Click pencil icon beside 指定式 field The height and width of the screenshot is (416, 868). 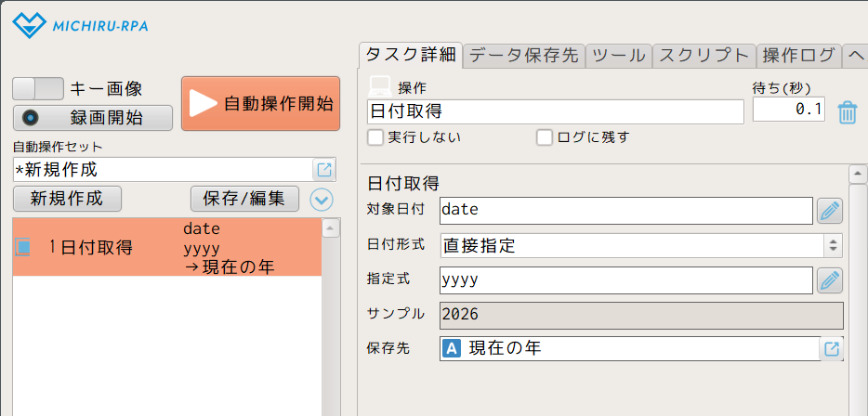pos(829,280)
